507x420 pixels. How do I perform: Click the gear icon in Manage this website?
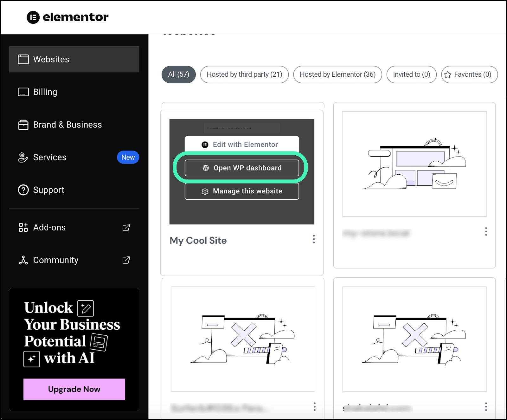[x=205, y=191]
